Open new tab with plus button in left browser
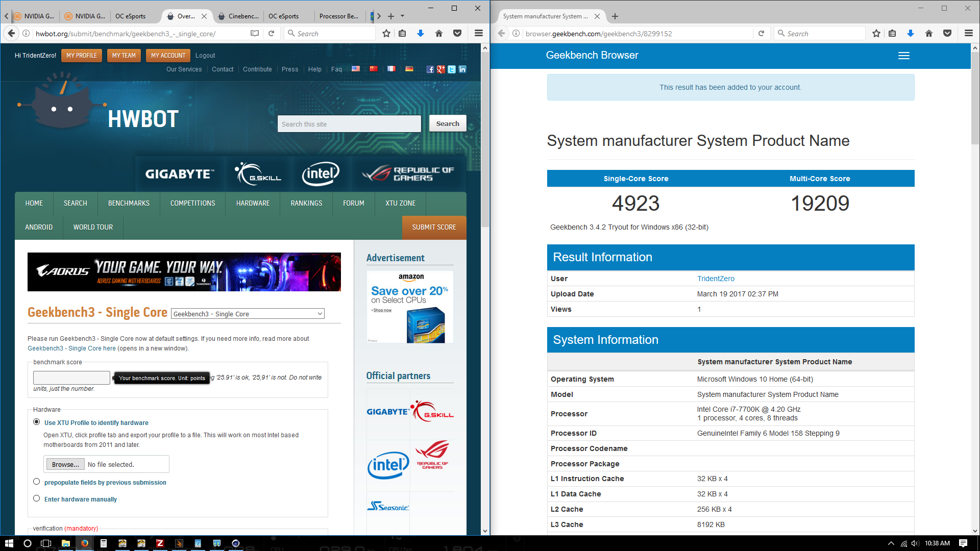 [x=391, y=16]
